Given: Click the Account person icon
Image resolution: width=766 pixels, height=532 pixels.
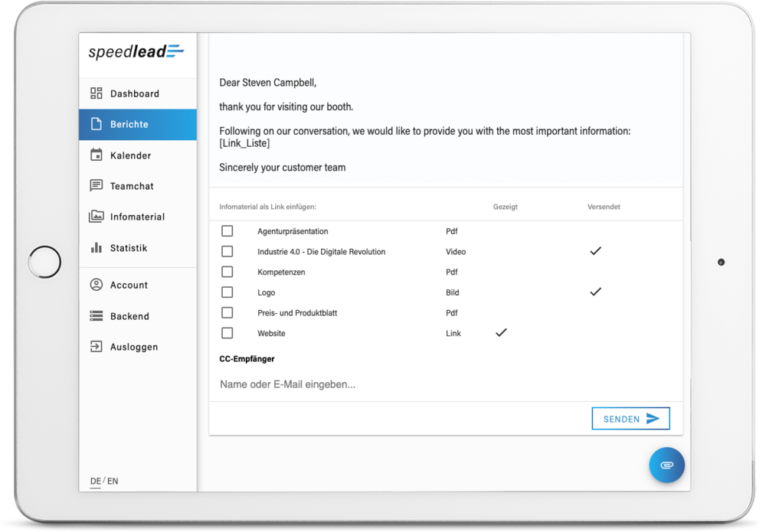Looking at the screenshot, I should point(97,285).
